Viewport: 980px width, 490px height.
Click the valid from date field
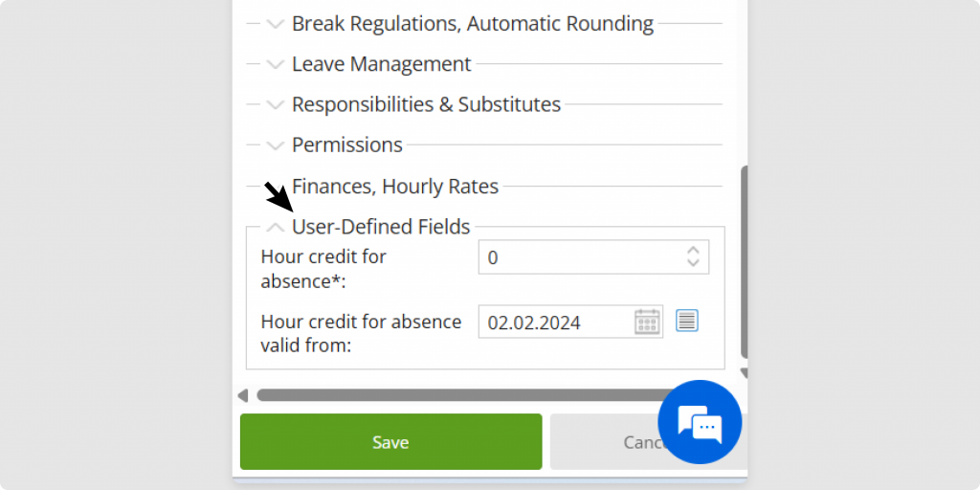[x=555, y=323]
